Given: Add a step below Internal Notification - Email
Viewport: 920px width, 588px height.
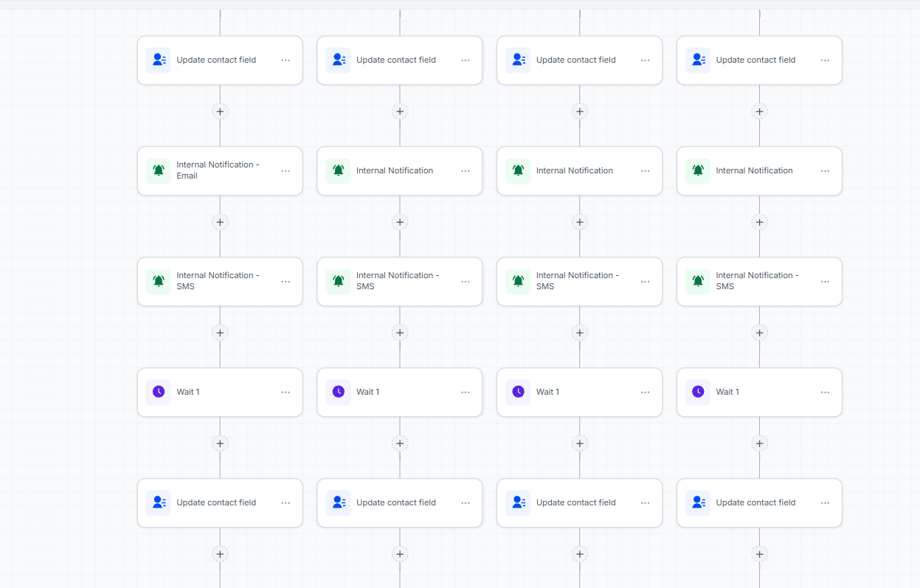Looking at the screenshot, I should click(220, 222).
